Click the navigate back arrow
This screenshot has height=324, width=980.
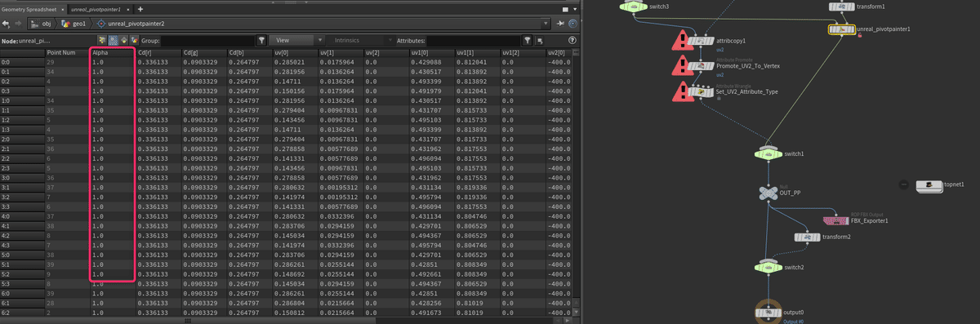click(7, 24)
